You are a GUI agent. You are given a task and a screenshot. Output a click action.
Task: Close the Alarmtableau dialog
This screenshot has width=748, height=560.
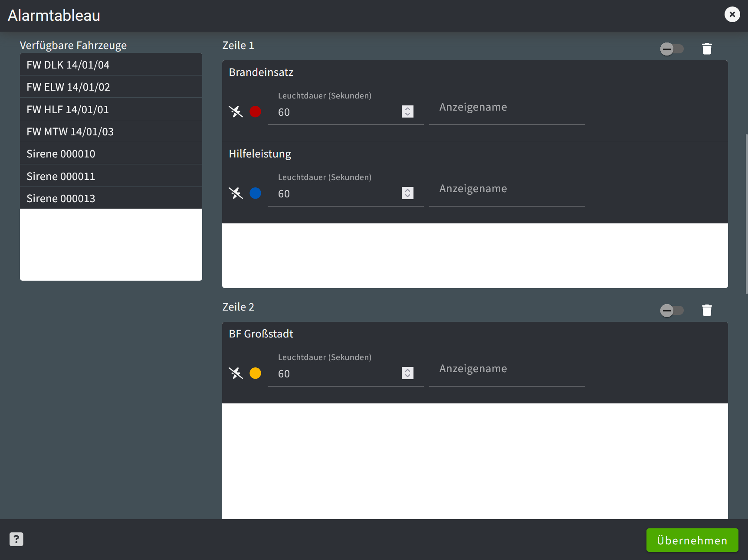coord(732,14)
